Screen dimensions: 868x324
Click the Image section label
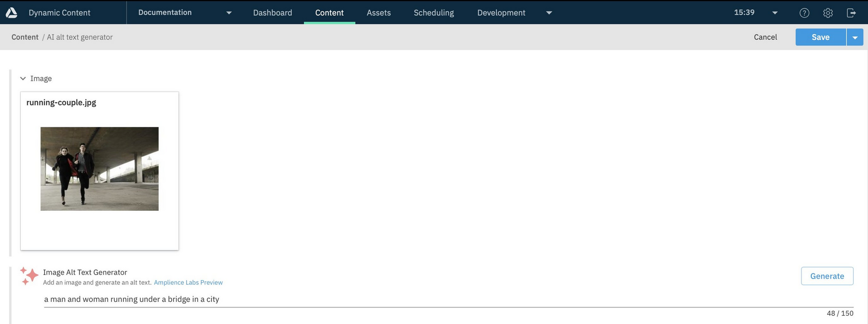(41, 79)
